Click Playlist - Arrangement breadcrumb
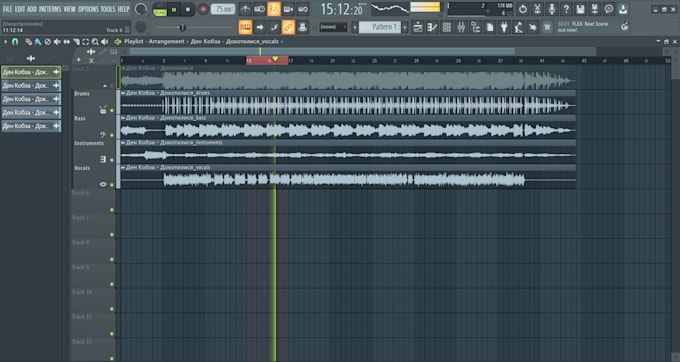The width and height of the screenshot is (680, 362). coord(154,42)
